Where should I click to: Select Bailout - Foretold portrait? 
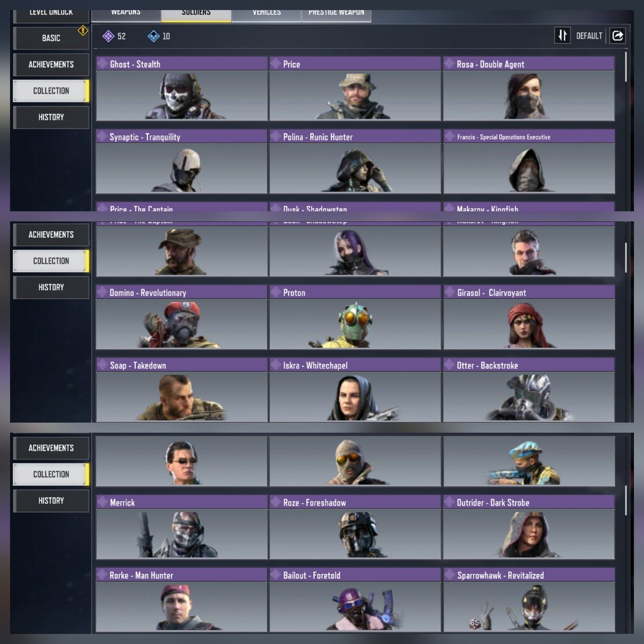click(x=355, y=606)
